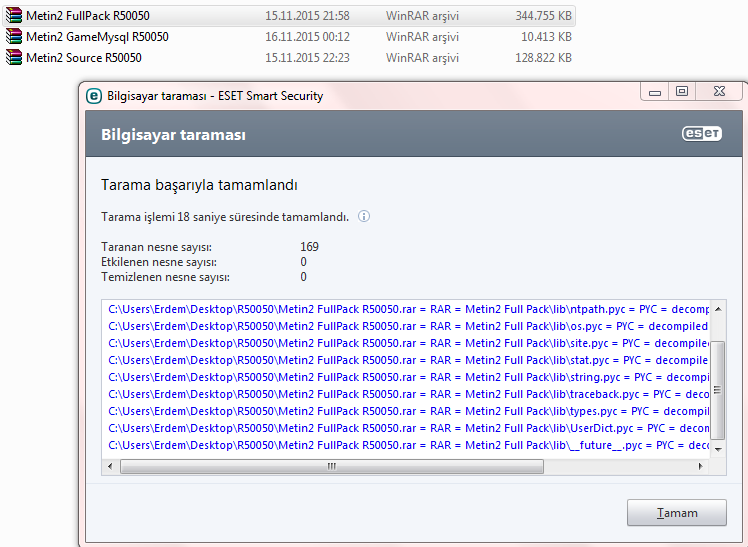
Task: Select the __future__.pyc log row
Action: (408, 445)
